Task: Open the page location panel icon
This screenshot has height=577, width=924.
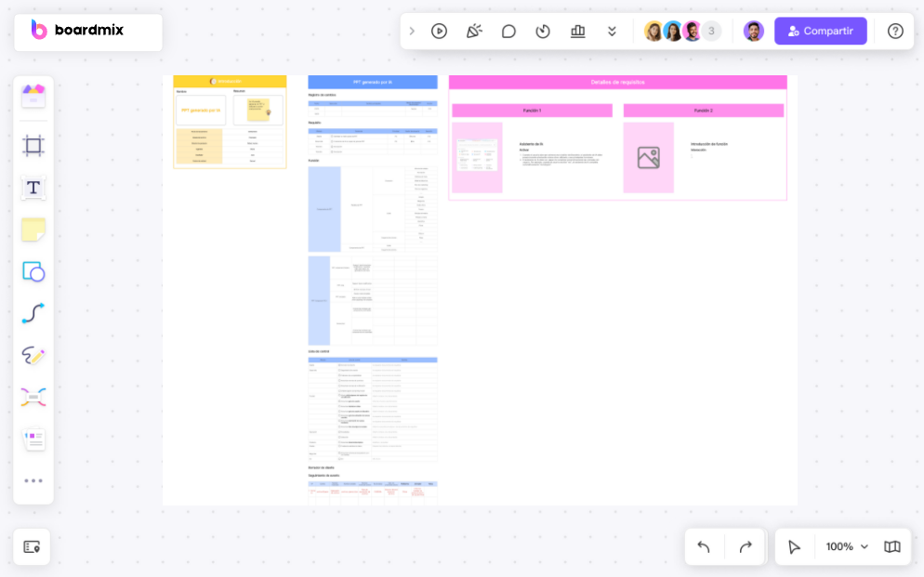Action: [x=32, y=547]
